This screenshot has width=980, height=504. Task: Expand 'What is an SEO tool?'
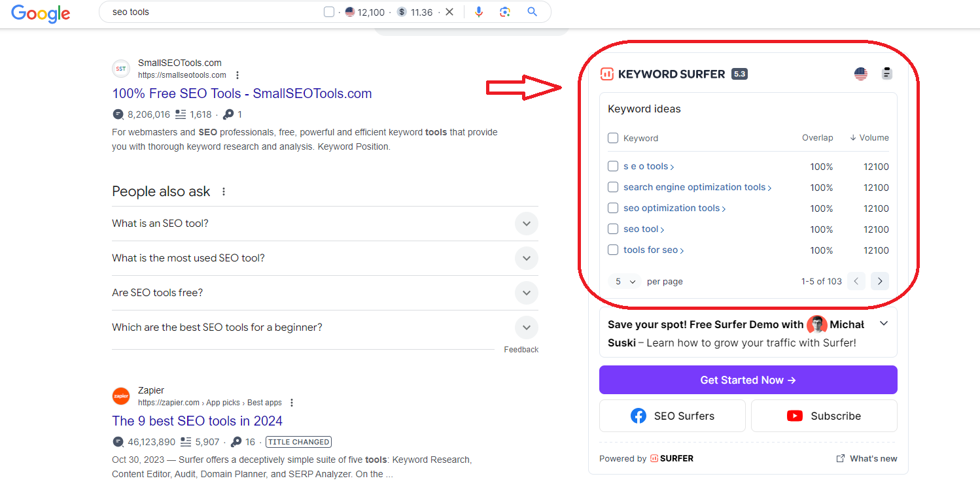pyautogui.click(x=325, y=224)
